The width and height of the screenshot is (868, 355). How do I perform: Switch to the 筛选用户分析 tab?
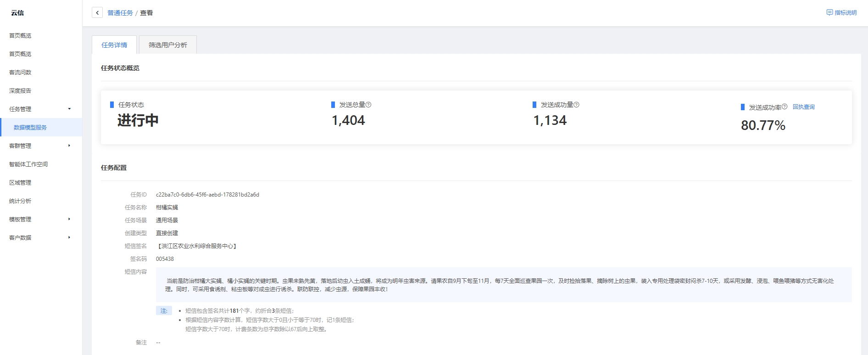click(168, 45)
